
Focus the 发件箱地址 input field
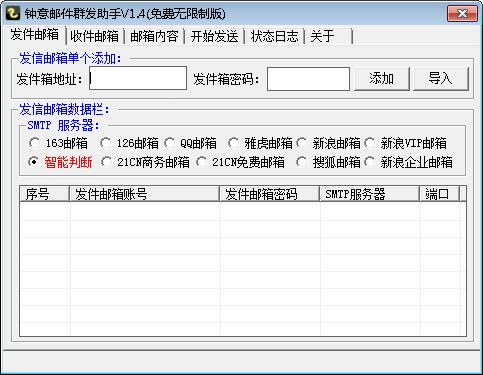click(138, 78)
